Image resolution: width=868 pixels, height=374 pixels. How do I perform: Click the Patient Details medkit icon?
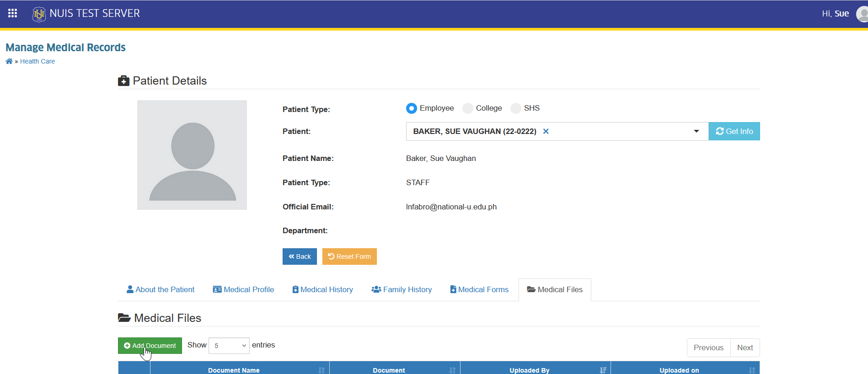123,81
